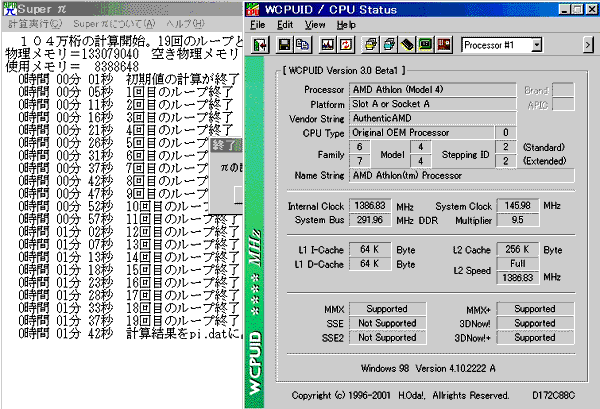Screen dimensions: 600x409
Task: Click the Save floppy disk icon
Action: click(284, 45)
